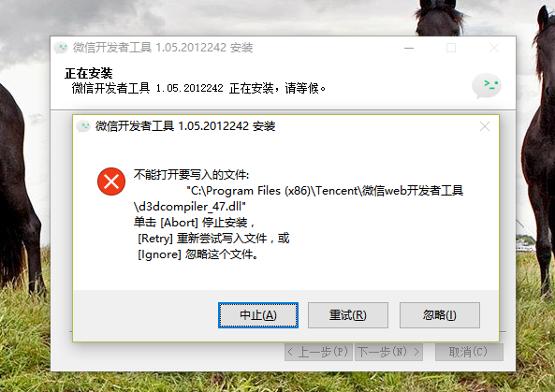Click the WeChat devtools icon in dialog title
555x392 pixels.
point(84,126)
